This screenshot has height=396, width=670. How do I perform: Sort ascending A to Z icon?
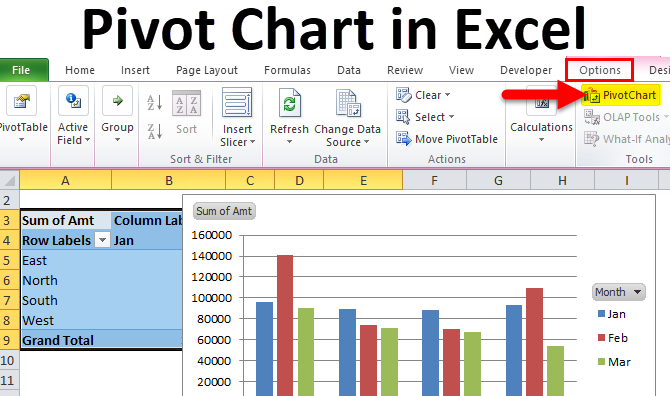click(x=155, y=103)
